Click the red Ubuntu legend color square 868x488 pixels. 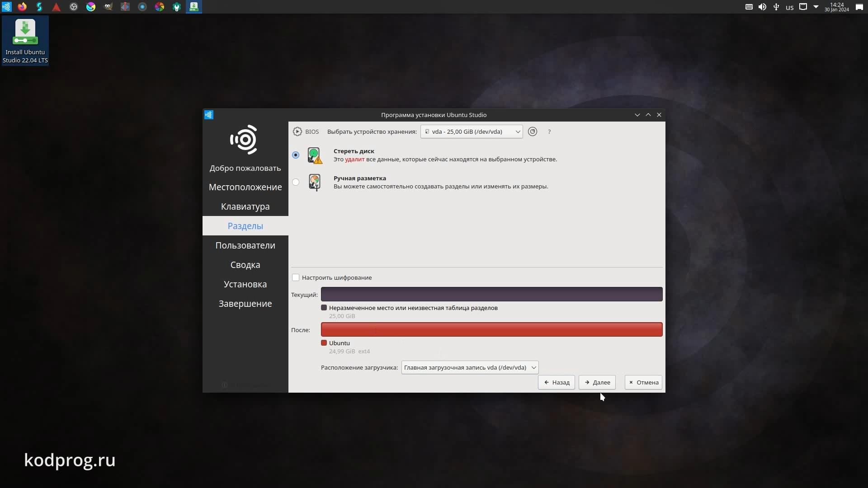pyautogui.click(x=324, y=343)
